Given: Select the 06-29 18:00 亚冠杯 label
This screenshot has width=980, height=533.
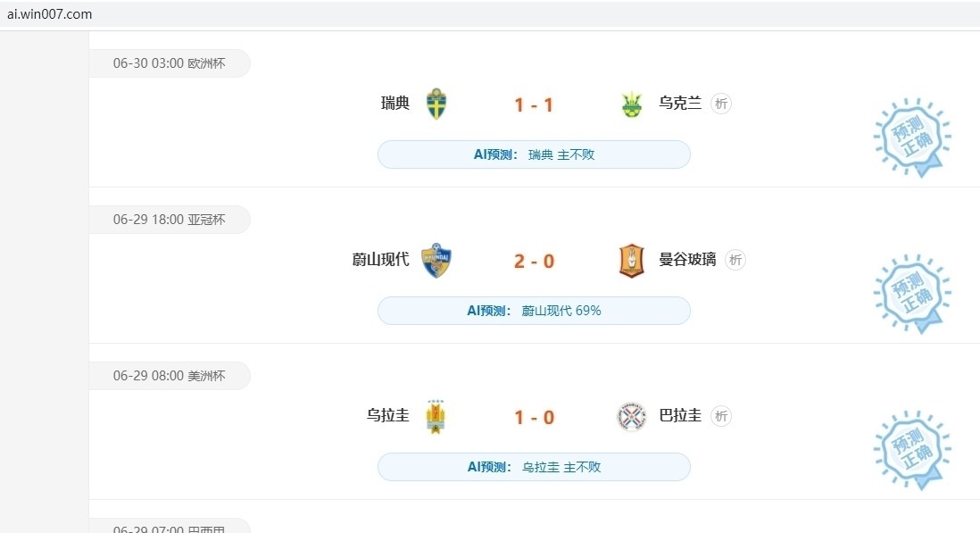Looking at the screenshot, I should 169,220.
